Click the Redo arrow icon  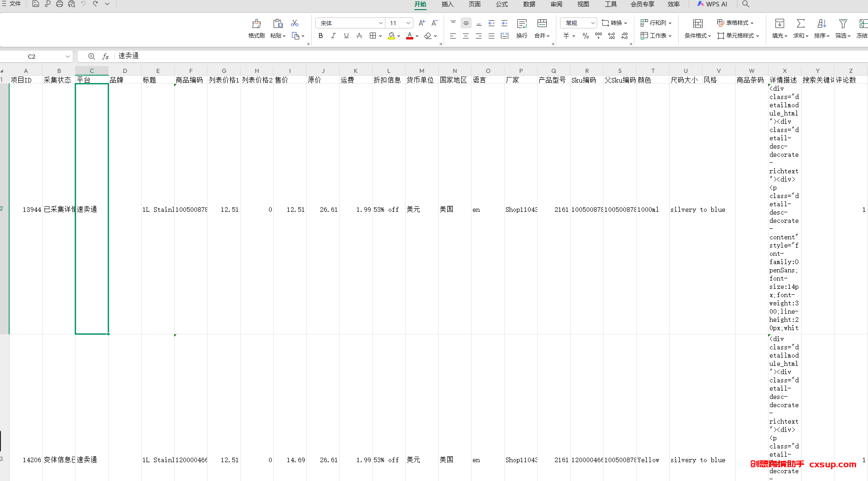coord(95,4)
